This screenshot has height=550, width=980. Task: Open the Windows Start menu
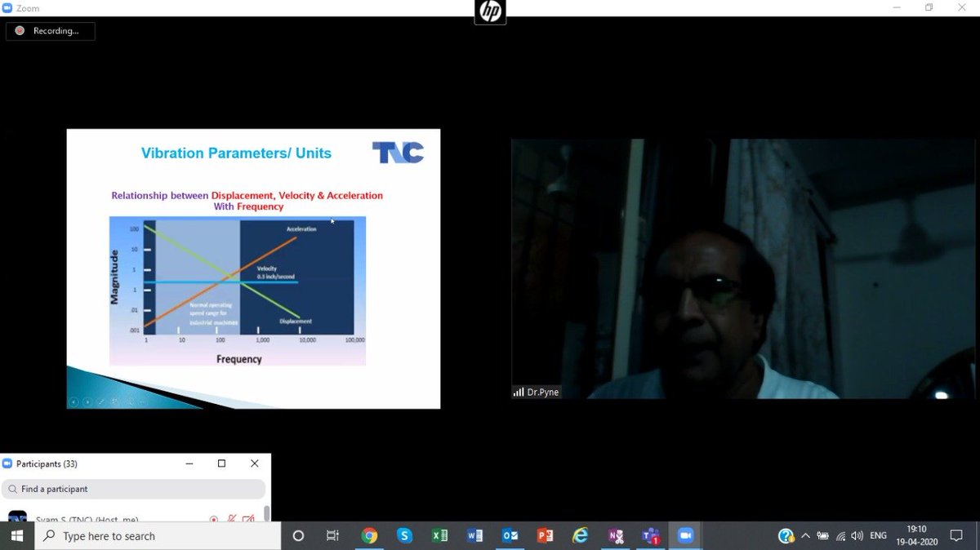pyautogui.click(x=16, y=536)
